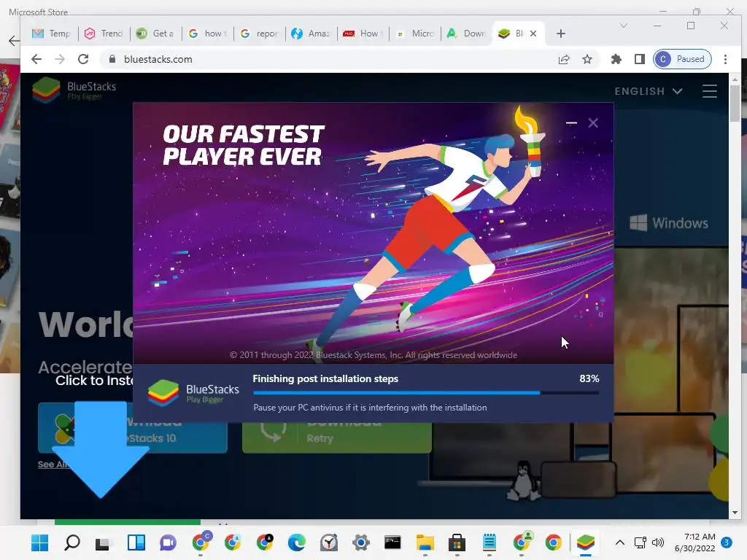This screenshot has height=560, width=747.
Task: Switch to the Micro tab
Action: tap(415, 34)
